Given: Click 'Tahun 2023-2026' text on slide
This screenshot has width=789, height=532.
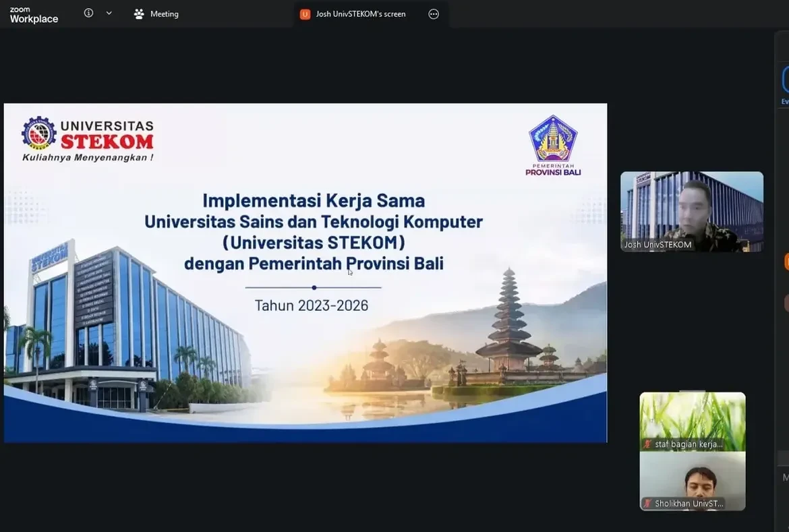Looking at the screenshot, I should (x=312, y=305).
